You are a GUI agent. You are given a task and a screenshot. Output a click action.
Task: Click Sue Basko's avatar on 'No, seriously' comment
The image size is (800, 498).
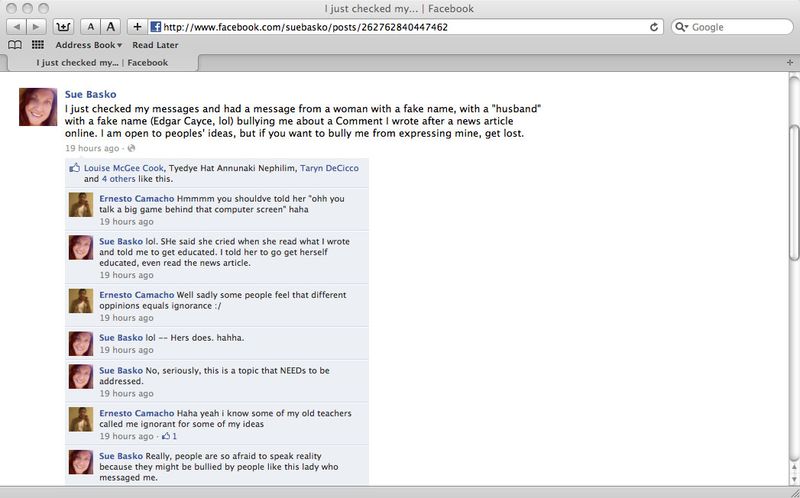(81, 377)
